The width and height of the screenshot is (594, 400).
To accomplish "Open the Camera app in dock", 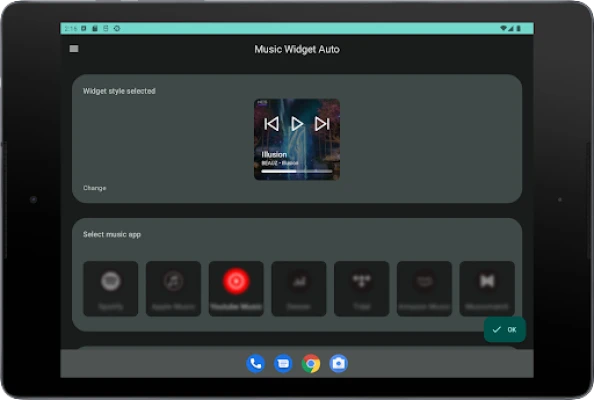I will point(338,364).
